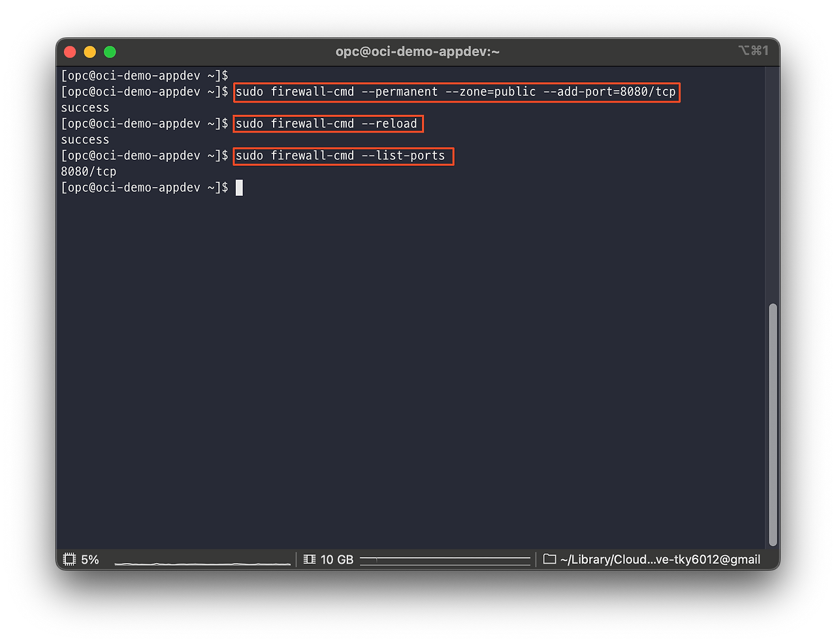Click the memory usage graph bar
This screenshot has height=644, width=836.
[x=445, y=560]
